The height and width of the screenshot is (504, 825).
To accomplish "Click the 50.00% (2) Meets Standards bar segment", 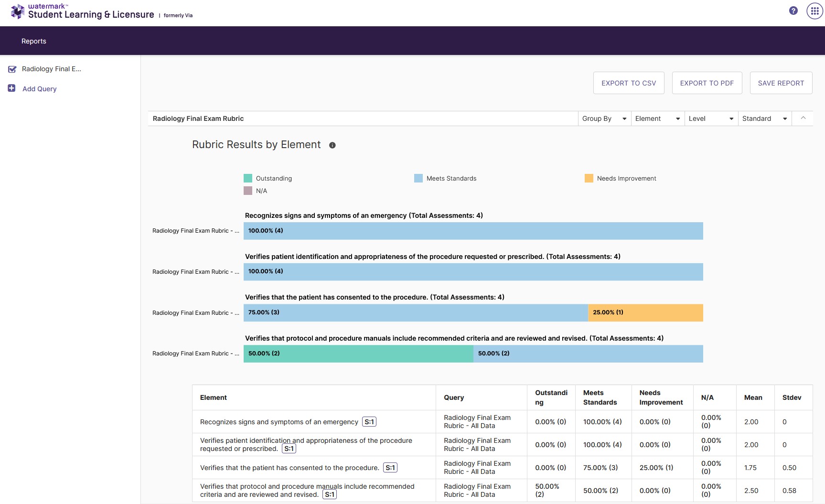I will (x=588, y=354).
